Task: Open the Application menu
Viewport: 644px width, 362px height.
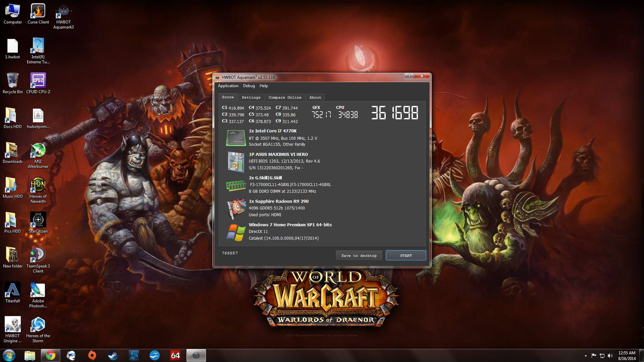Action: click(x=228, y=86)
